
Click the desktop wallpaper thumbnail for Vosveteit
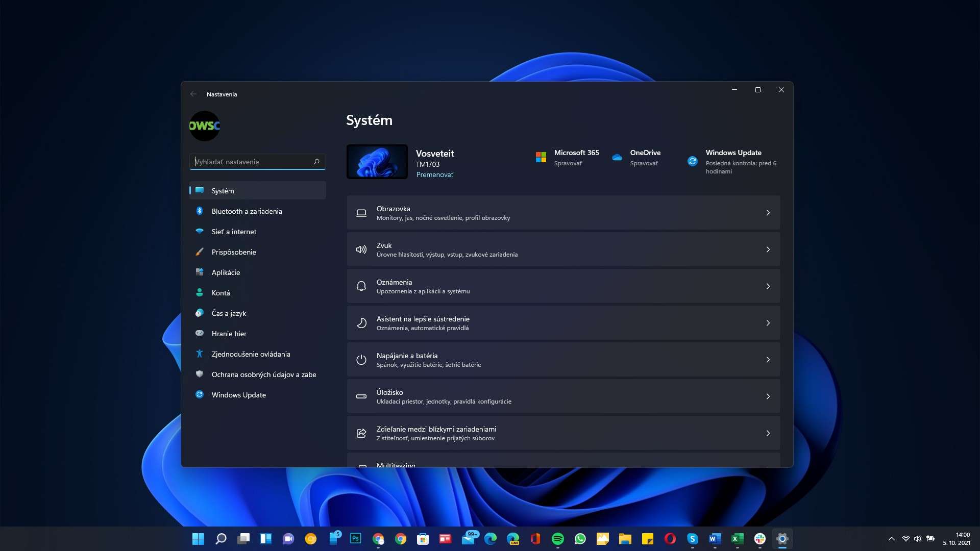click(x=377, y=162)
